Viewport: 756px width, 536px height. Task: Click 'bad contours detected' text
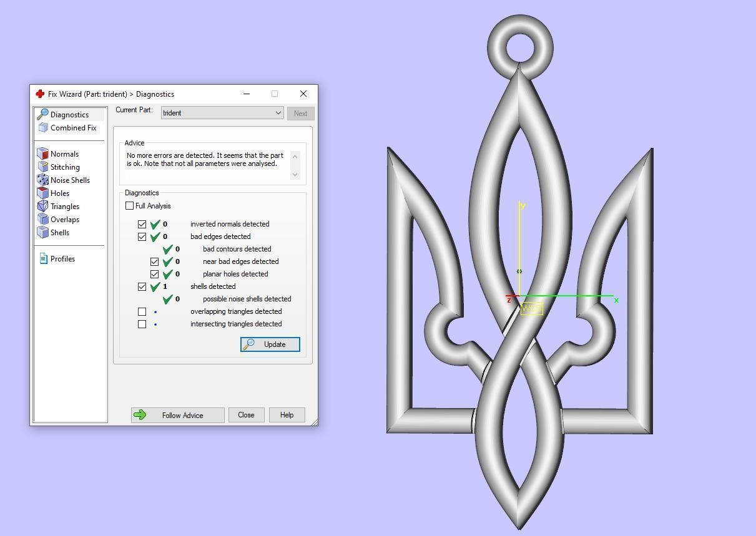(237, 249)
